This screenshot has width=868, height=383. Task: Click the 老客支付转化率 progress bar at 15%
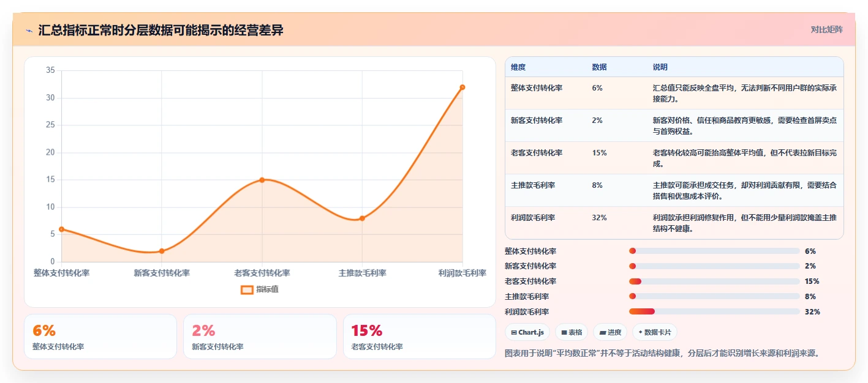click(714, 281)
